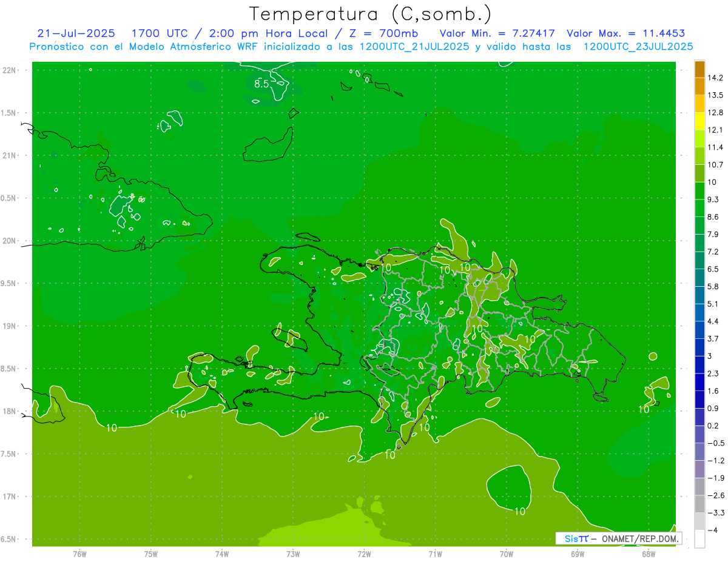Click the "1.6" value on the color scale

coord(713,391)
